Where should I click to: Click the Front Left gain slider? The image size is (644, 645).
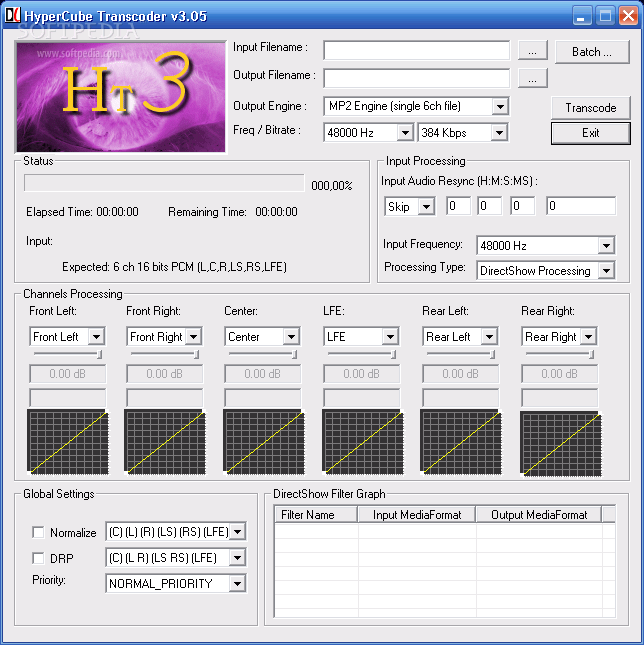pyautogui.click(x=67, y=354)
